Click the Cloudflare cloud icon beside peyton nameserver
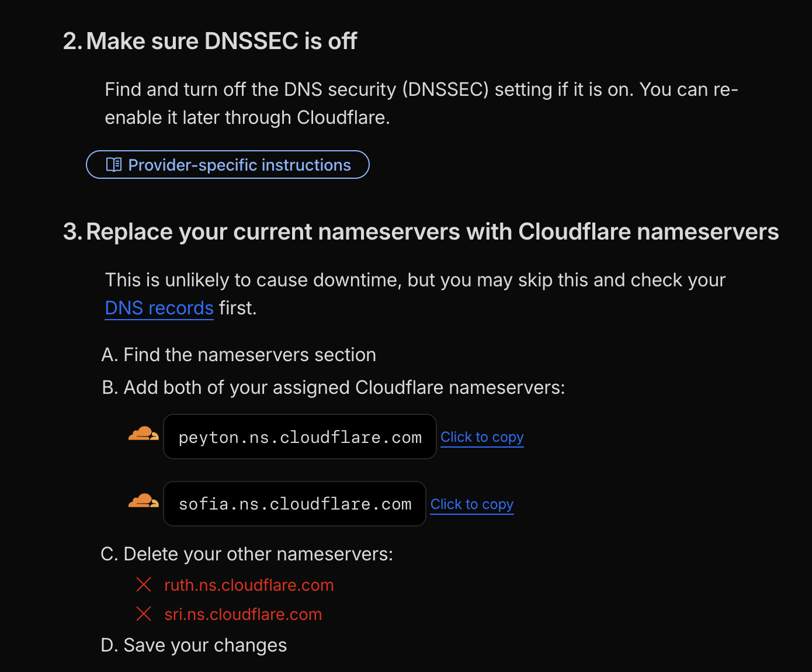Viewport: 812px width, 672px height. click(143, 434)
